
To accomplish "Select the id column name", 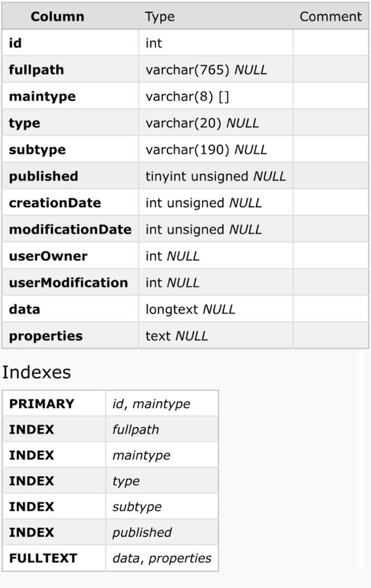I will [x=15, y=43].
